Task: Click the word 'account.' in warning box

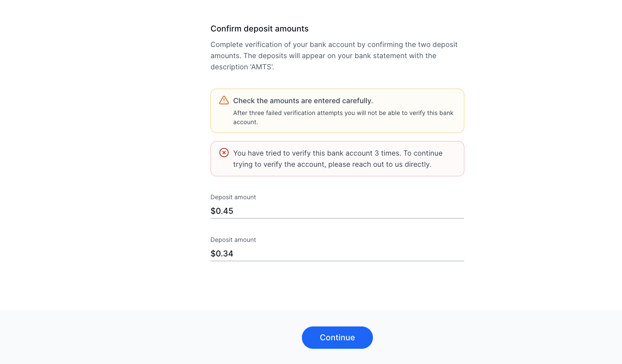Action: pyautogui.click(x=245, y=122)
